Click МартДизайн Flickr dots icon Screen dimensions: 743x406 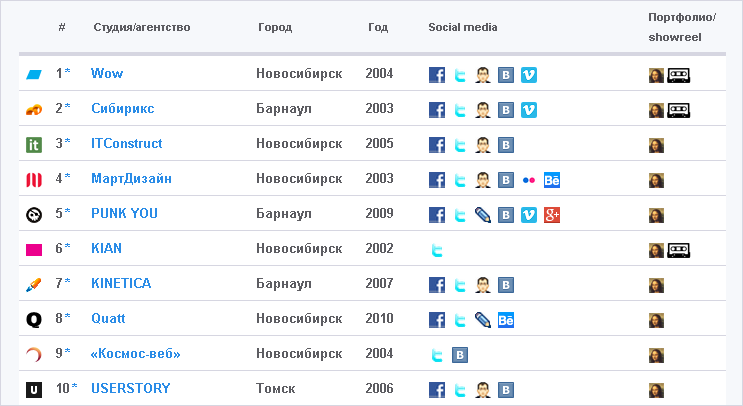point(529,180)
